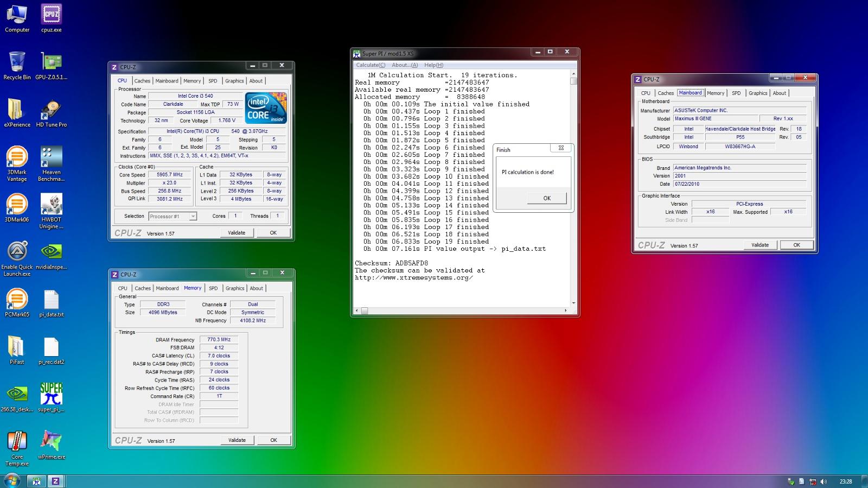The width and height of the screenshot is (868, 488).
Task: Click Super PI vertical scrollbar down arrow
Action: [573, 303]
